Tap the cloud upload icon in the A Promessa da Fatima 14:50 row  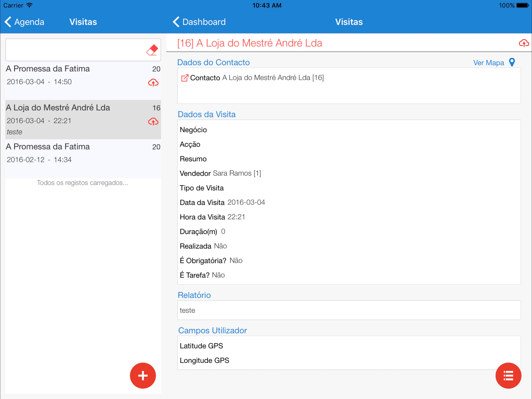[153, 83]
